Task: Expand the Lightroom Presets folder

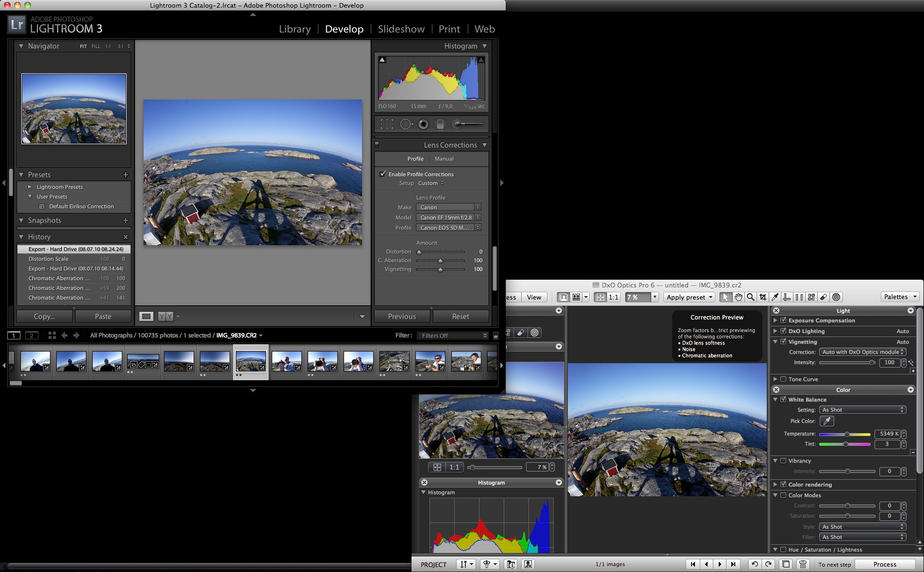Action: (x=30, y=187)
